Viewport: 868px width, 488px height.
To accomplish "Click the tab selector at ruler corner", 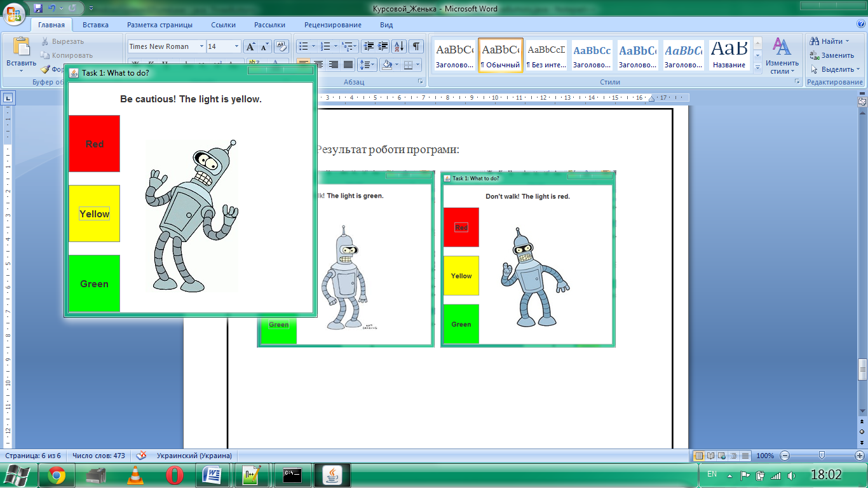I will [8, 98].
